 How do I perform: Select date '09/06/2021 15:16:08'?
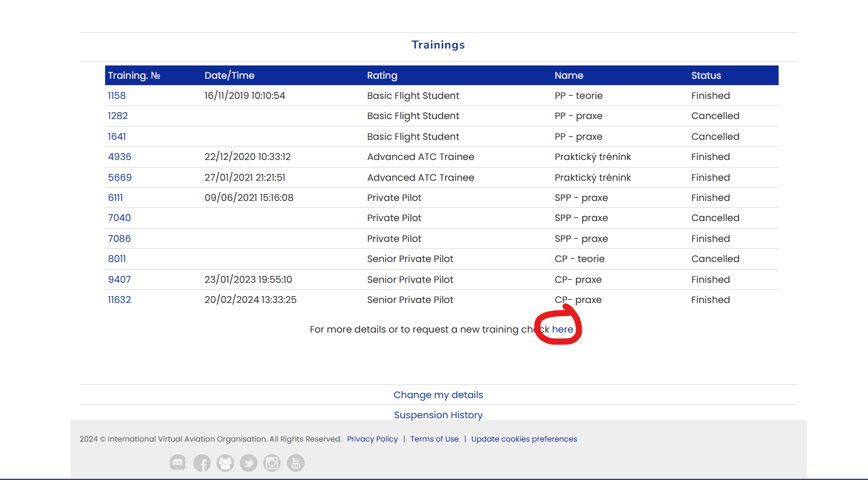point(249,198)
